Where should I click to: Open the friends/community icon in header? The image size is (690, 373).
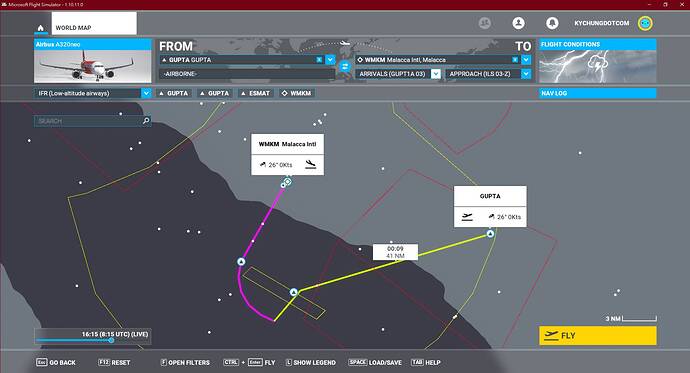point(484,23)
